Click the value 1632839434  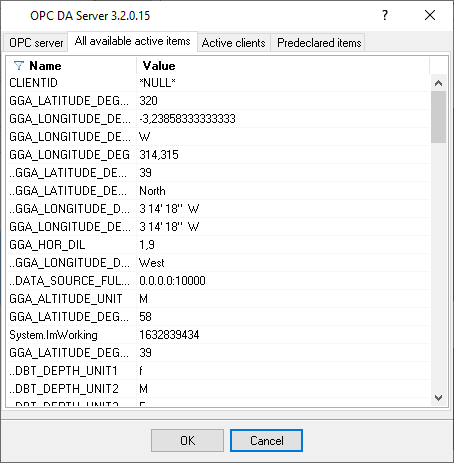coord(169,335)
